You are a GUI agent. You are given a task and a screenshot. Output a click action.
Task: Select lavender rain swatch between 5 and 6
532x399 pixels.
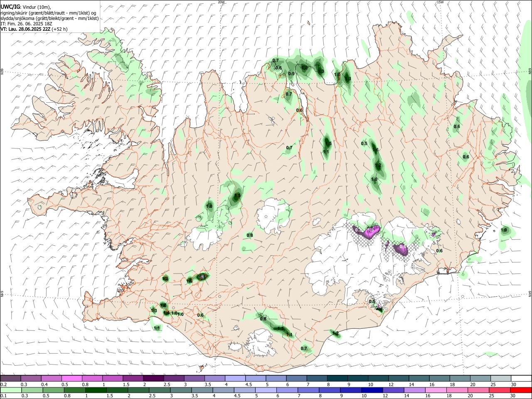click(x=266, y=390)
